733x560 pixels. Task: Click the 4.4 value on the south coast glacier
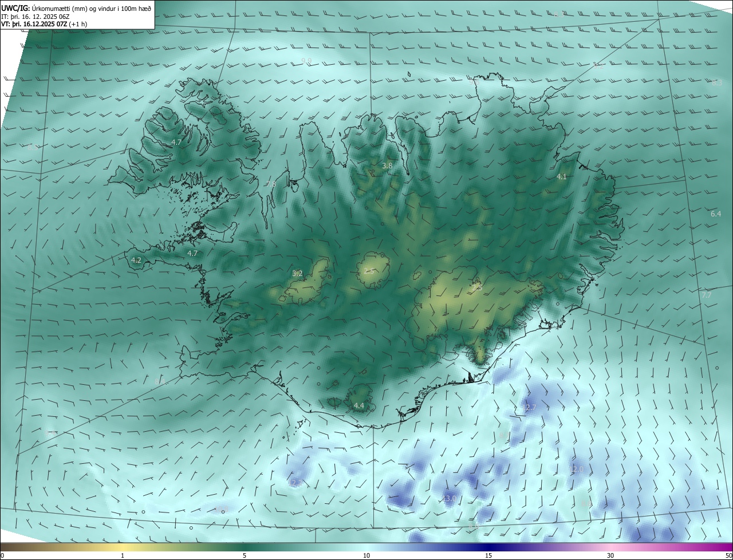tap(358, 405)
